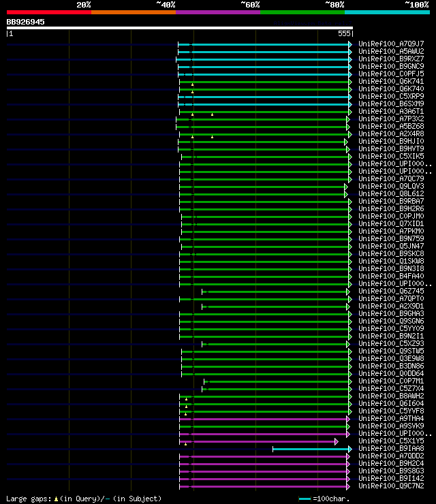The height and width of the screenshot is (504, 436).
Task: Click the purple alignment bar of Q9C7N2
Action: tap(264, 487)
